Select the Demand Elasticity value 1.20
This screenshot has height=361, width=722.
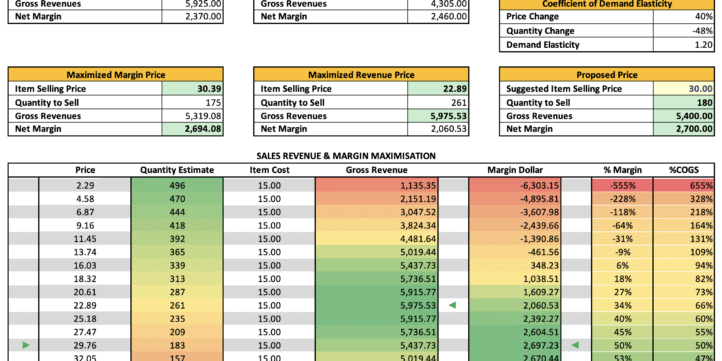684,45
